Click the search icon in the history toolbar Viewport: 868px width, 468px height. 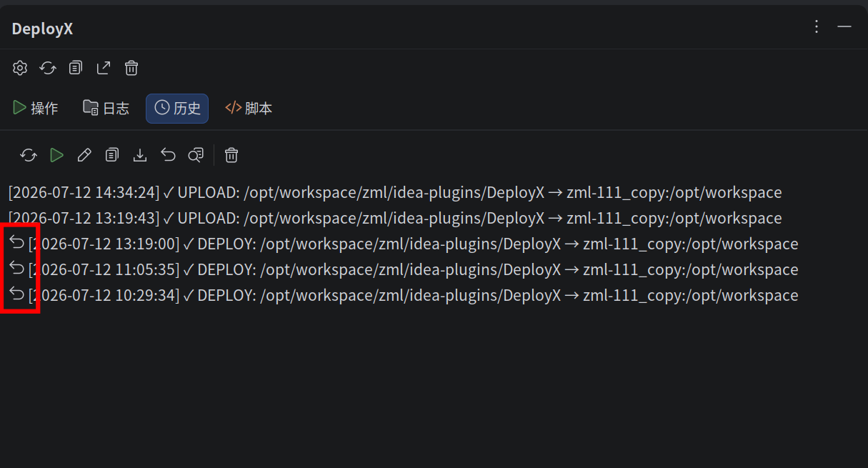pos(196,155)
